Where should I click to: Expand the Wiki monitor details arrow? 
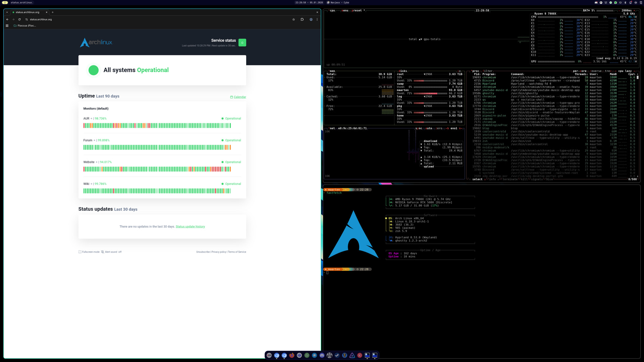click(91, 184)
